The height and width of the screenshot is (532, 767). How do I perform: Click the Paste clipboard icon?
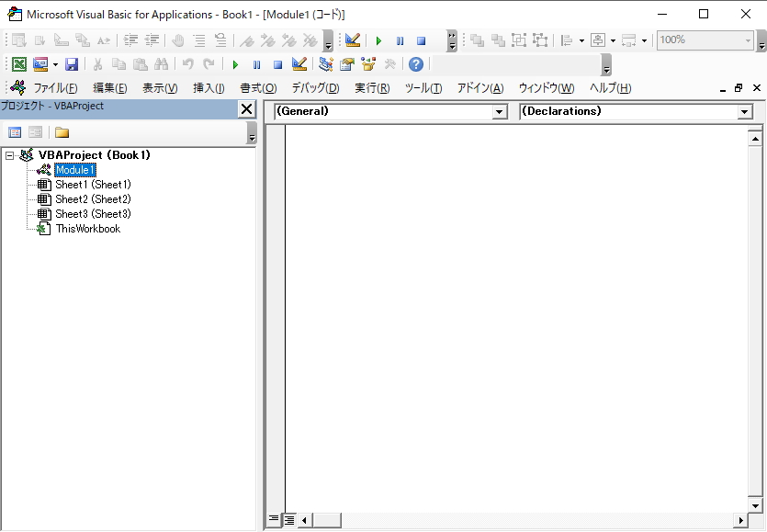(x=141, y=64)
